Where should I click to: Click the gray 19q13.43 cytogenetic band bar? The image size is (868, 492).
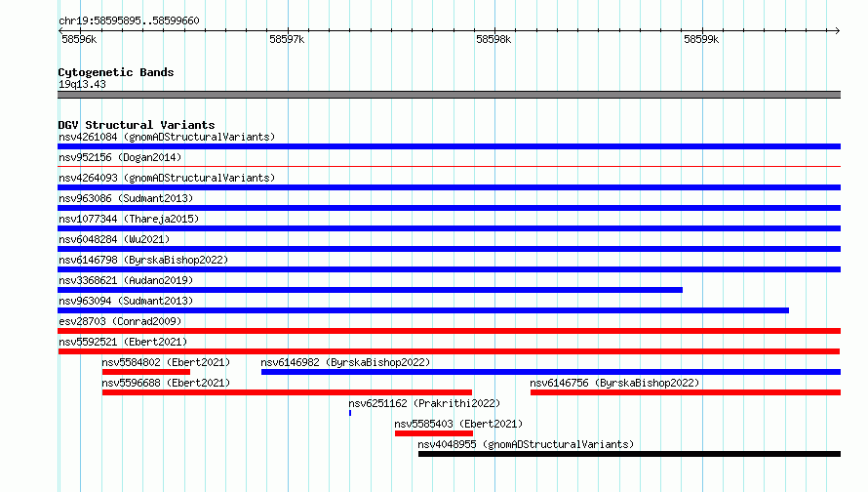[449, 95]
